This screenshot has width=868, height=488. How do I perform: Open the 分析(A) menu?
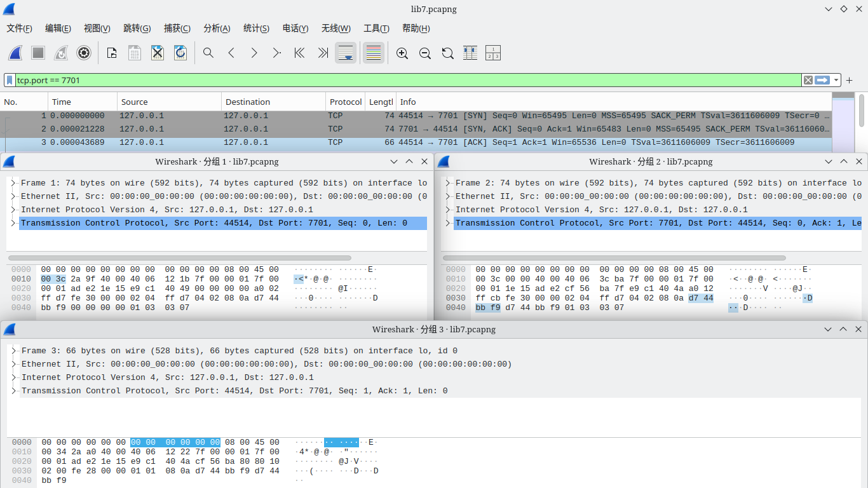tap(217, 29)
